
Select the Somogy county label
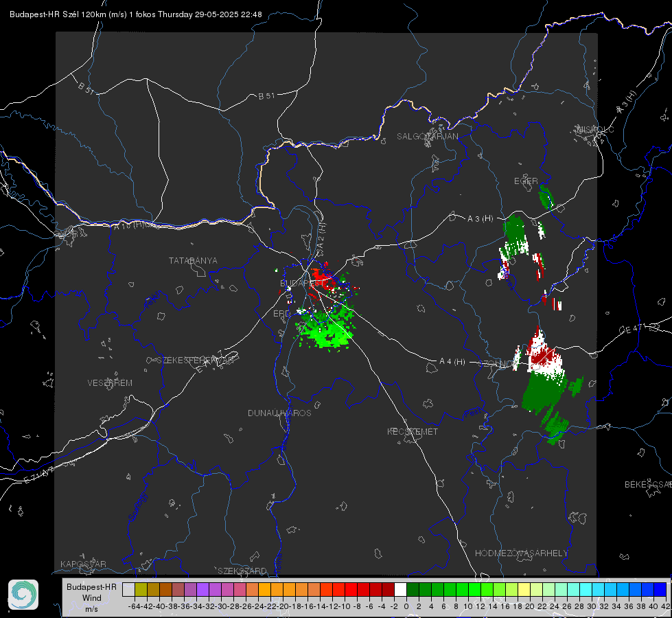point(138,507)
